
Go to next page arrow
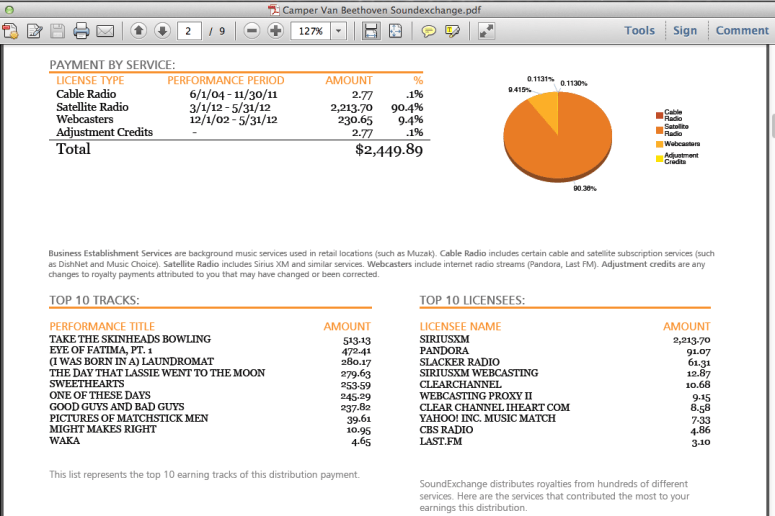pyautogui.click(x=162, y=31)
